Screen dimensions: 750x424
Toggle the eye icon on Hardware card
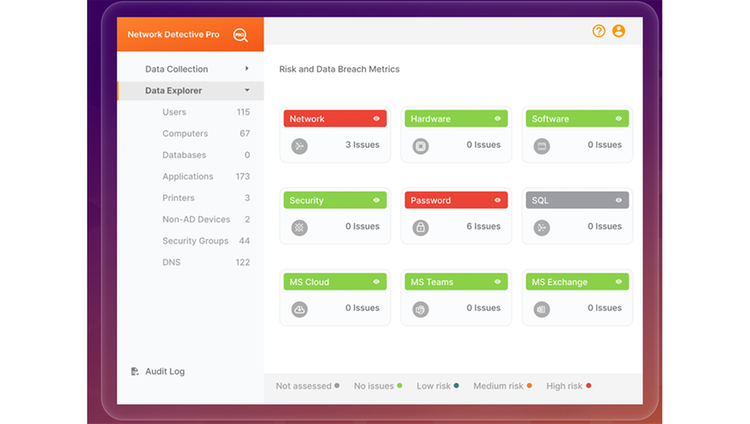point(497,119)
